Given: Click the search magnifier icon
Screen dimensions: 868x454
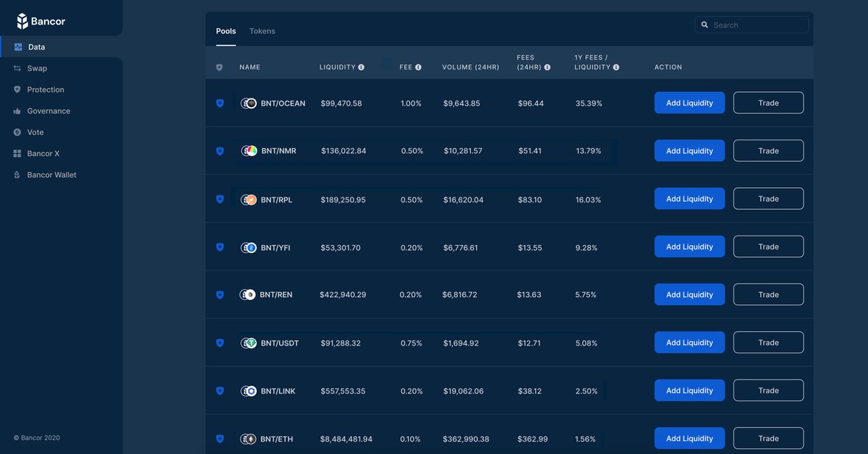Looking at the screenshot, I should [x=705, y=25].
